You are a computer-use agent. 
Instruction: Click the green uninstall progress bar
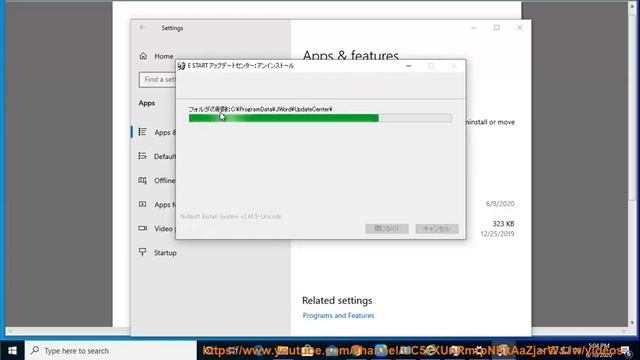(x=320, y=118)
